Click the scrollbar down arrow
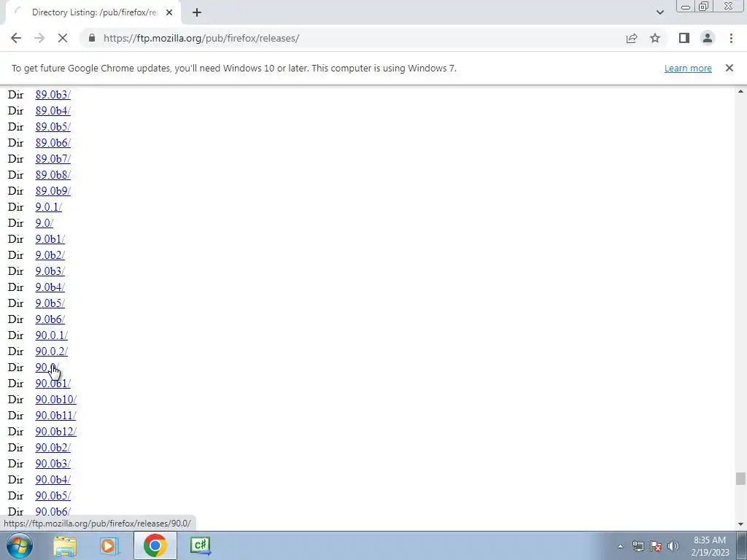747x560 pixels. [740, 524]
